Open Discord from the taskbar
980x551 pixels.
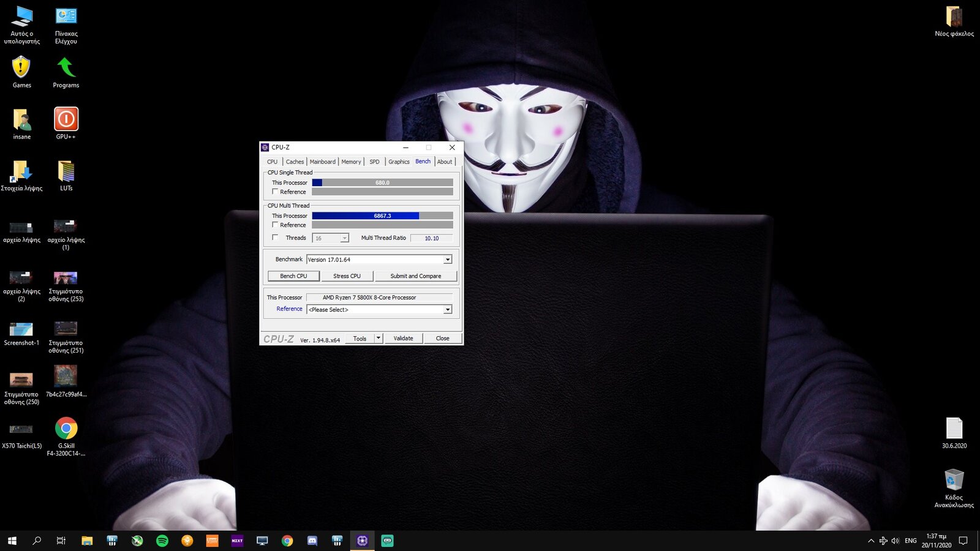tap(312, 541)
